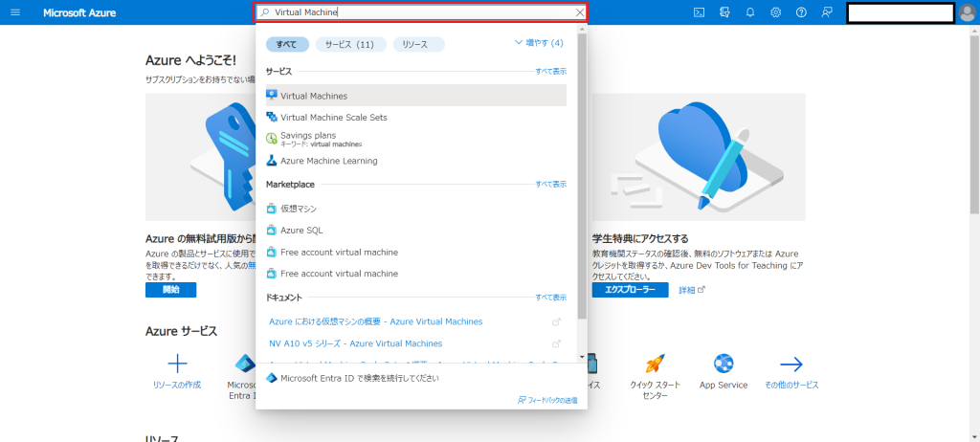Click the エクスプローラー button
The image size is (980, 442).
[630, 290]
